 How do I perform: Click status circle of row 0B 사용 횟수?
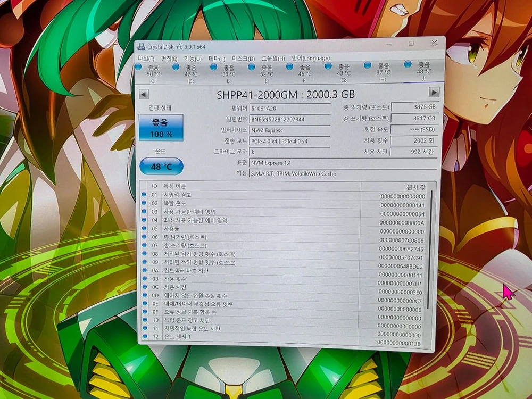(x=145, y=279)
